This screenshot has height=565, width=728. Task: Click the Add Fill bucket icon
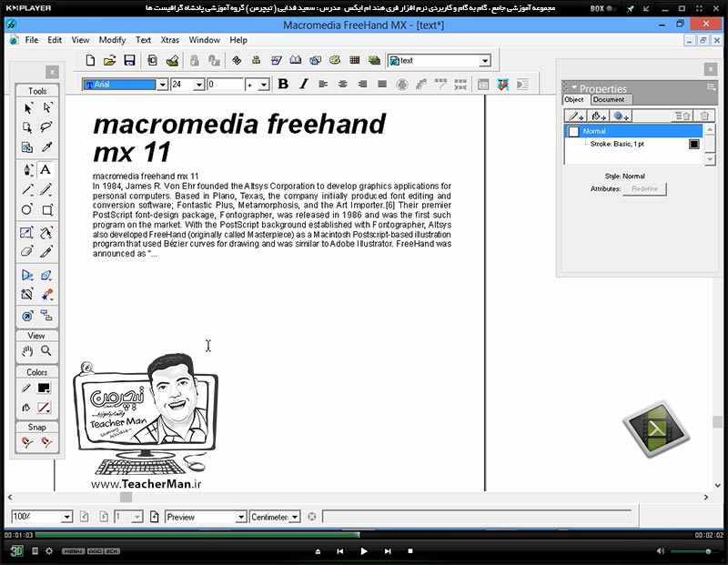pyautogui.click(x=599, y=116)
